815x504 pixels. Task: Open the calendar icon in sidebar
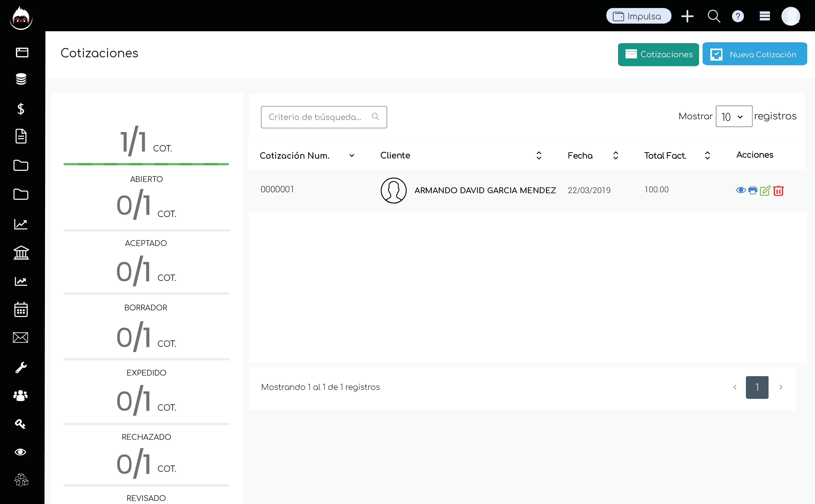[21, 309]
